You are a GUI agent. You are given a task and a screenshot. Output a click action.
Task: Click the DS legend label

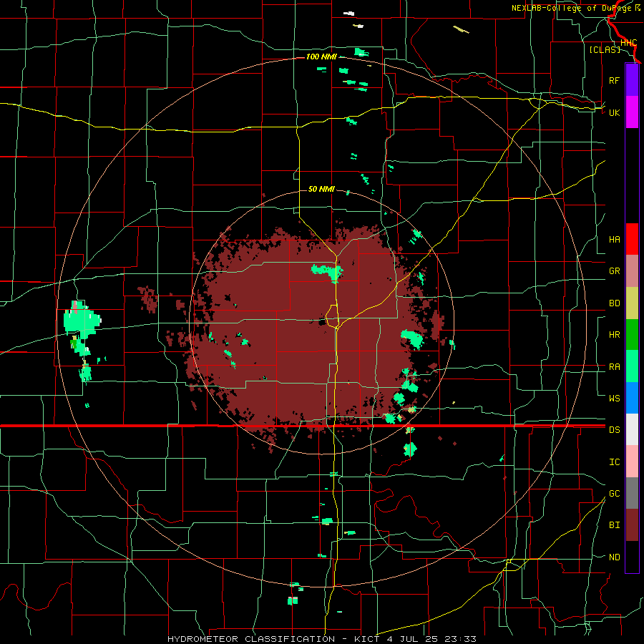click(x=614, y=429)
